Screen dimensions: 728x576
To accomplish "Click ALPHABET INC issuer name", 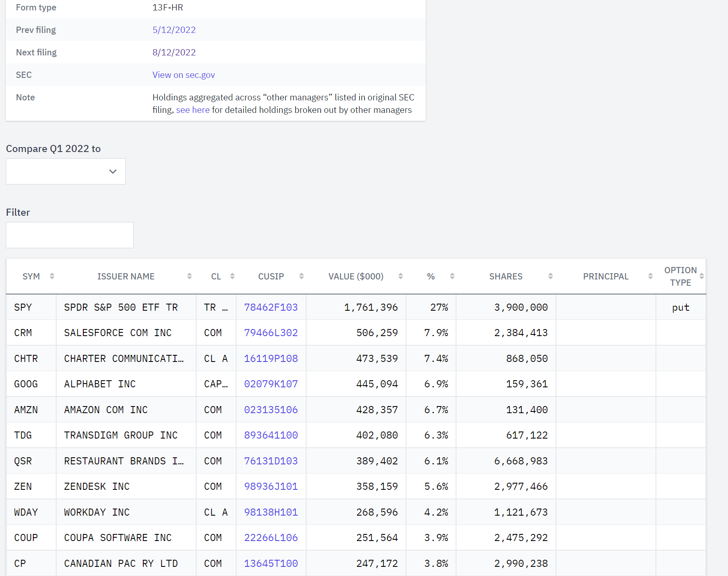I will 100,384.
